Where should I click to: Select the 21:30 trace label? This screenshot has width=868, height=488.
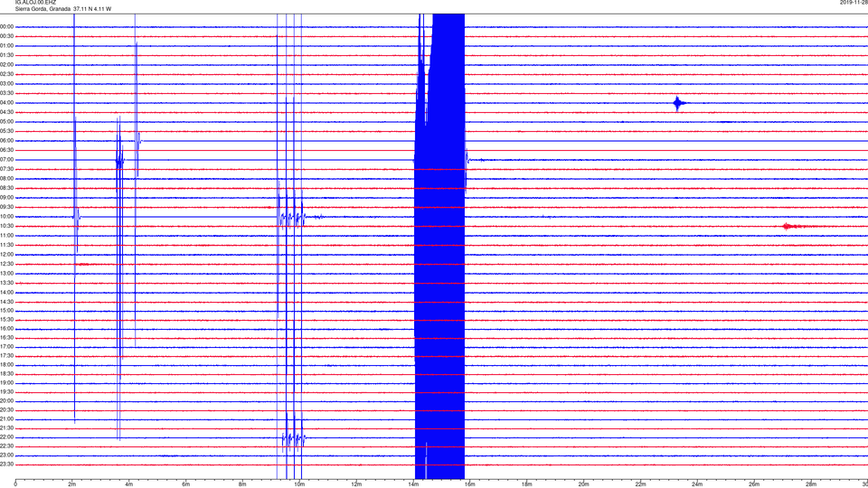pyautogui.click(x=6, y=427)
